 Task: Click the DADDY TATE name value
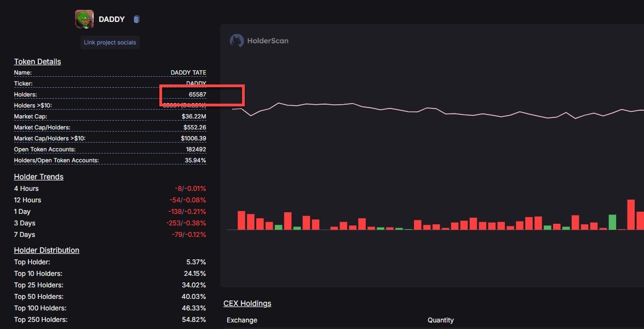[188, 72]
